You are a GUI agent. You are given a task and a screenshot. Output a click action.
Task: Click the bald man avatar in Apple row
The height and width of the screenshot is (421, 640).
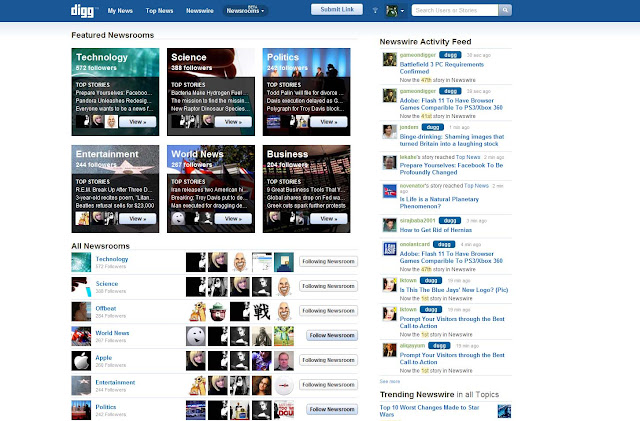pos(284,361)
